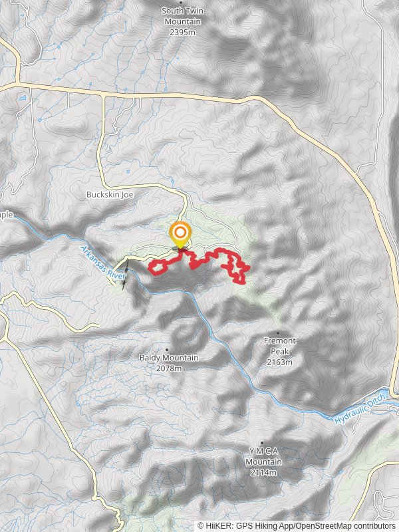Select the Y M C A Mountain 2114m label
The height and width of the screenshot is (532, 399).
(263, 462)
